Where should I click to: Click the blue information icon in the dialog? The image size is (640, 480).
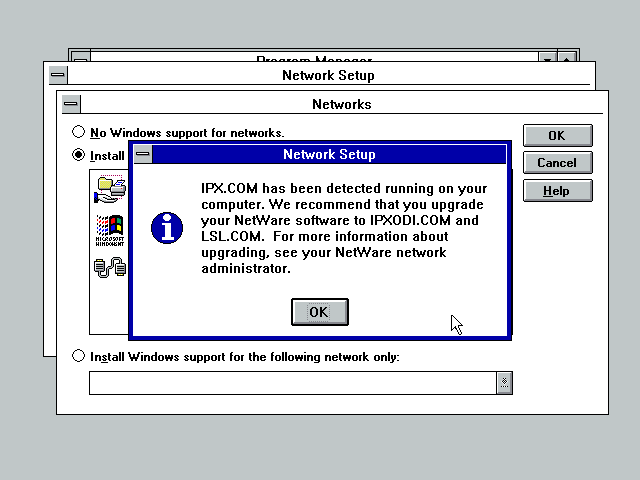point(166,227)
